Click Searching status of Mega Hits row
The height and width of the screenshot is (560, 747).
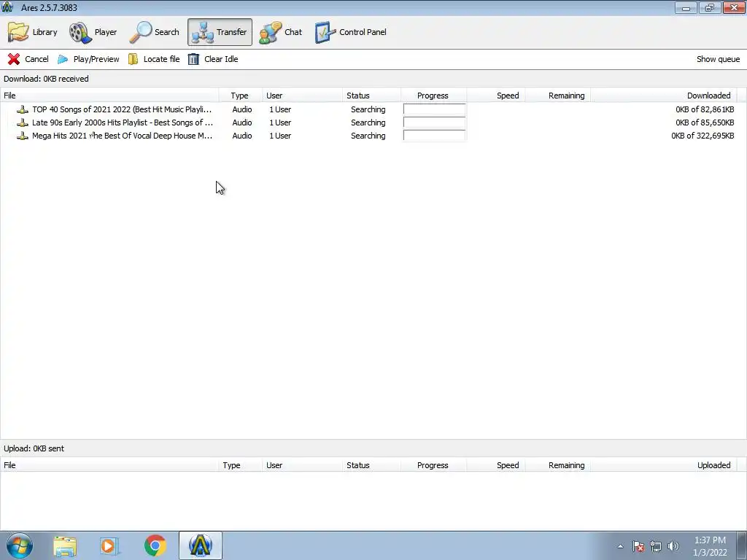coord(368,136)
